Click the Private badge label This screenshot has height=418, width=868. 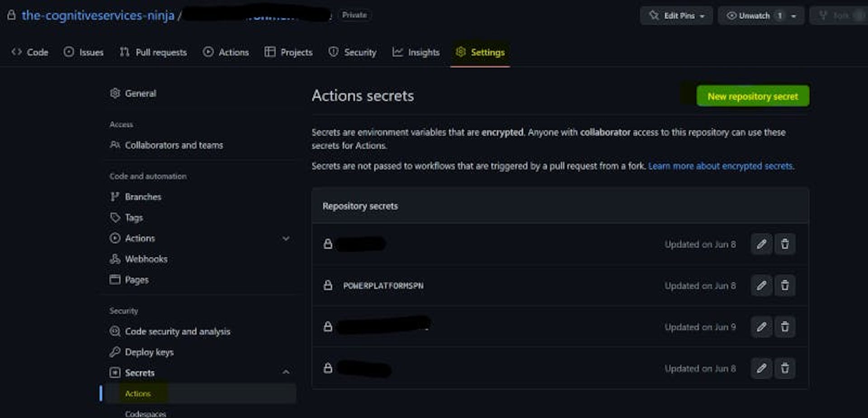(354, 15)
